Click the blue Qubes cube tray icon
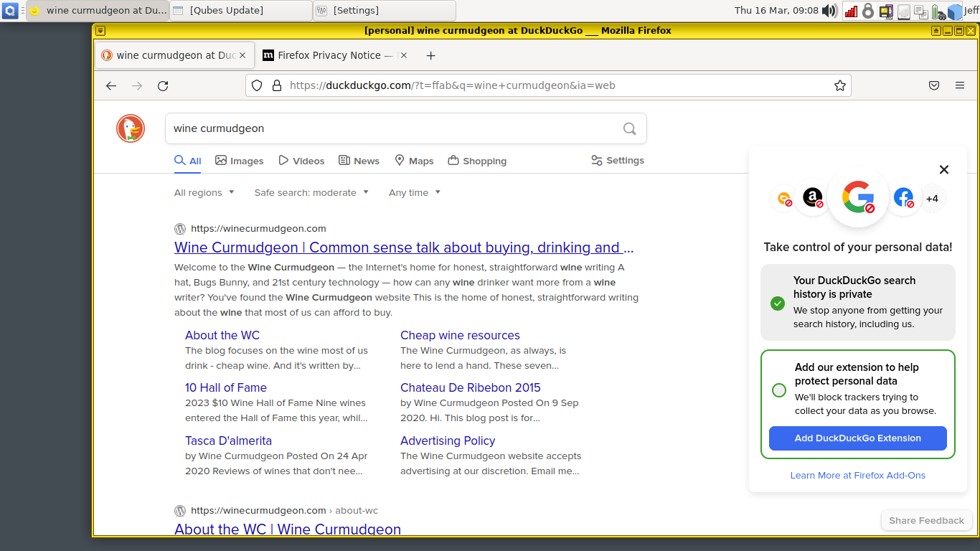 click(955, 11)
